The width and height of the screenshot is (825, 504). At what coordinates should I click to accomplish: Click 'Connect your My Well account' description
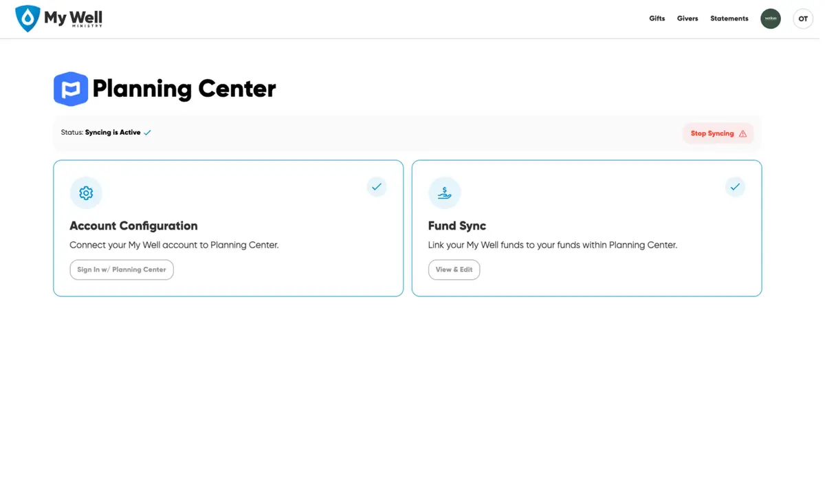point(174,245)
